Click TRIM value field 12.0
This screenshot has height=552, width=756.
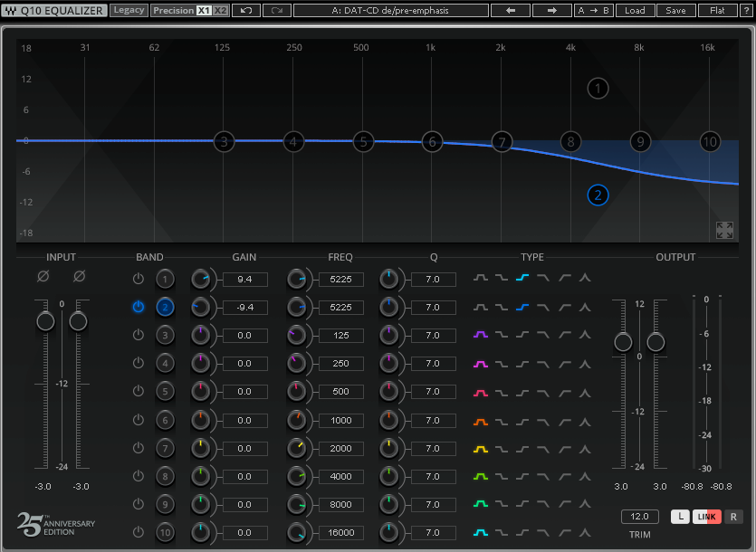tap(640, 517)
